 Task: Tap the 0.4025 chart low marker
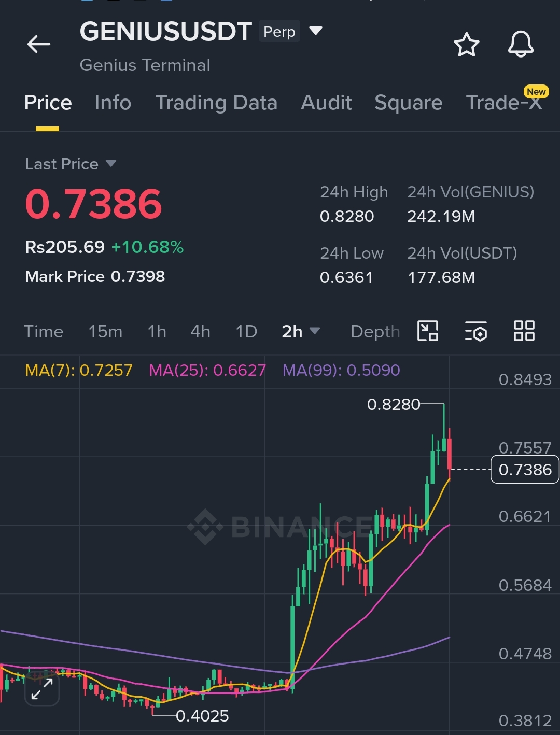click(x=202, y=716)
